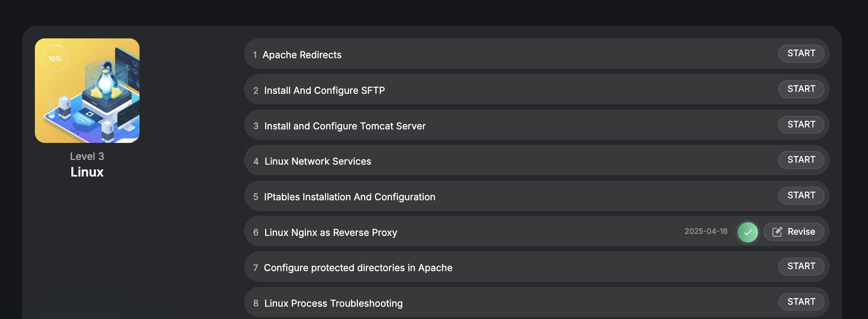Viewport: 868px width, 319px height.
Task: Open the Apache Redirects task title
Action: click(x=302, y=55)
